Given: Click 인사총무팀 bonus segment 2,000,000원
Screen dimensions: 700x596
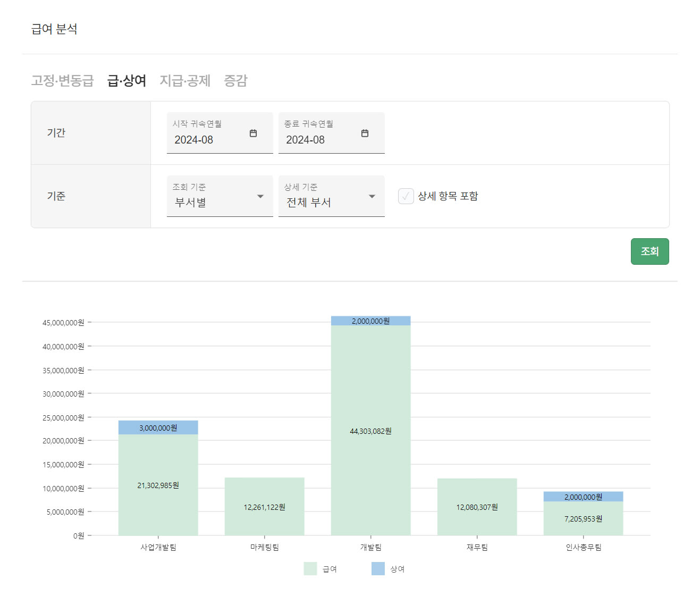Looking at the screenshot, I should click(583, 497).
